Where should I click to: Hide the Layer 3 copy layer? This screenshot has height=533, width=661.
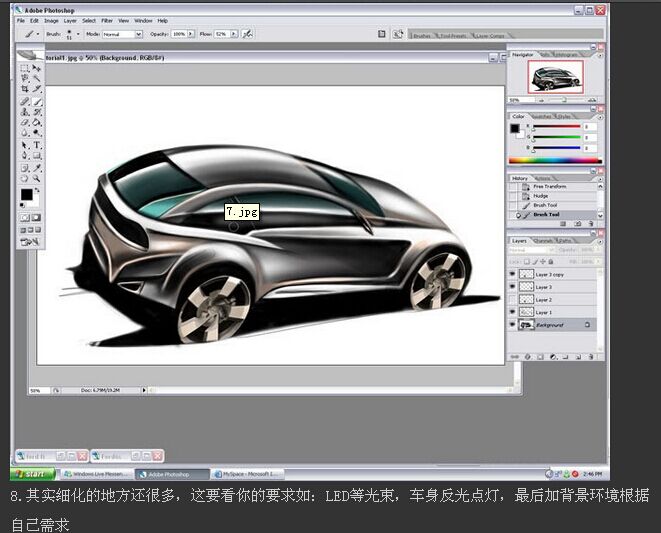(x=513, y=274)
